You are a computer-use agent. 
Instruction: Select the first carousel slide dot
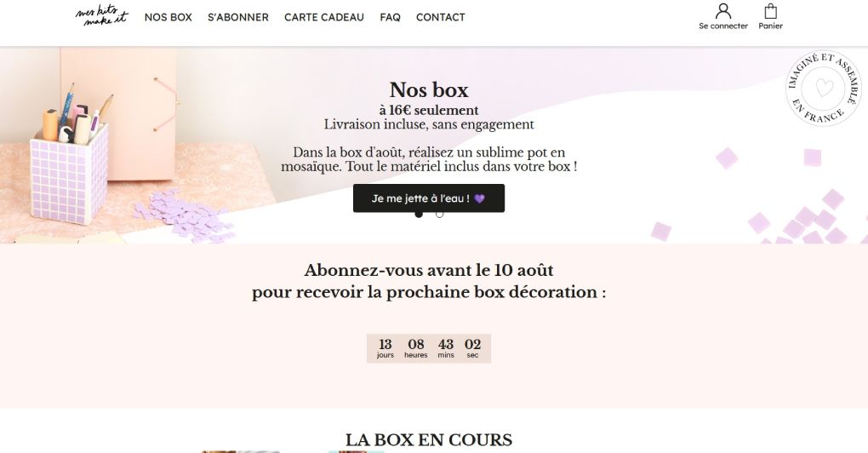[x=419, y=215]
